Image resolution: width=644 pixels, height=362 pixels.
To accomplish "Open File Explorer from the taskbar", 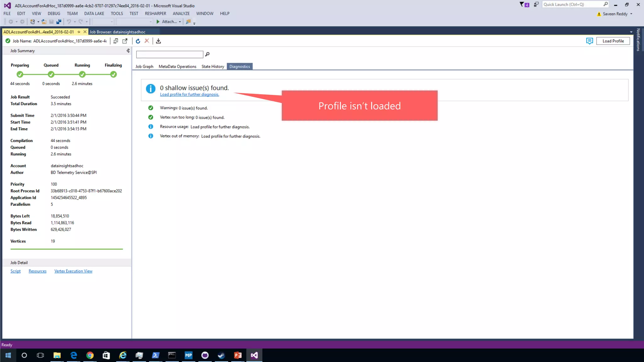I will coord(57,355).
